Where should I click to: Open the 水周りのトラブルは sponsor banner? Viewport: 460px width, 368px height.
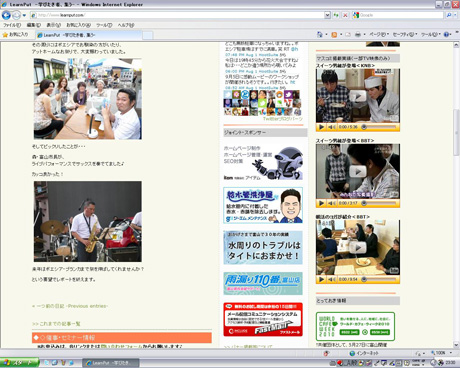(263, 247)
